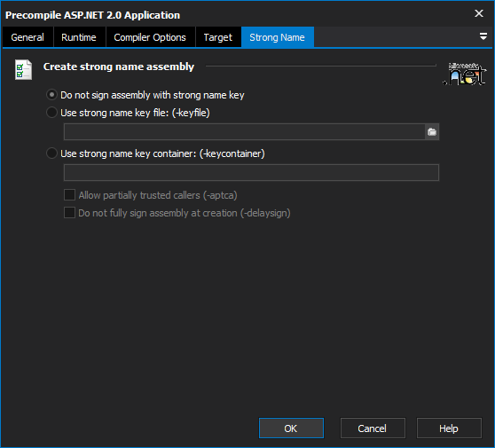Image resolution: width=495 pixels, height=448 pixels.
Task: Switch to the Runtime tab
Action: [x=79, y=37]
